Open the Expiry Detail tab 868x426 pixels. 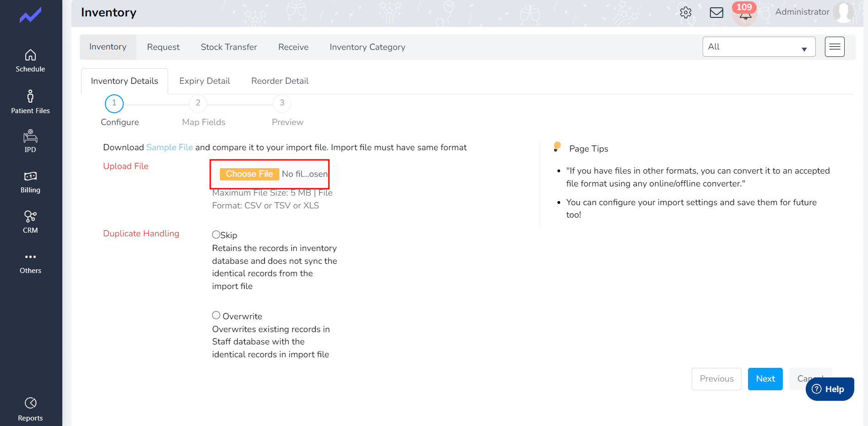pos(204,81)
